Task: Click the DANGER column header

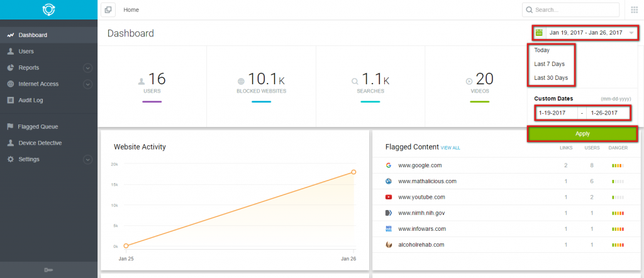Action: coord(618,148)
